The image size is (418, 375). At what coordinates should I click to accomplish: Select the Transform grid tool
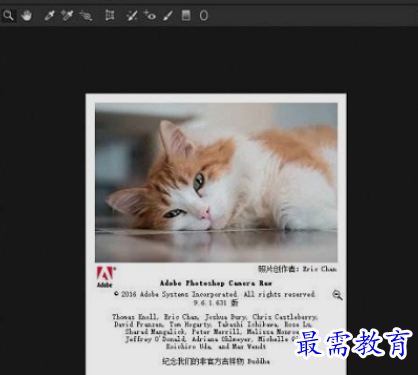[x=110, y=15]
